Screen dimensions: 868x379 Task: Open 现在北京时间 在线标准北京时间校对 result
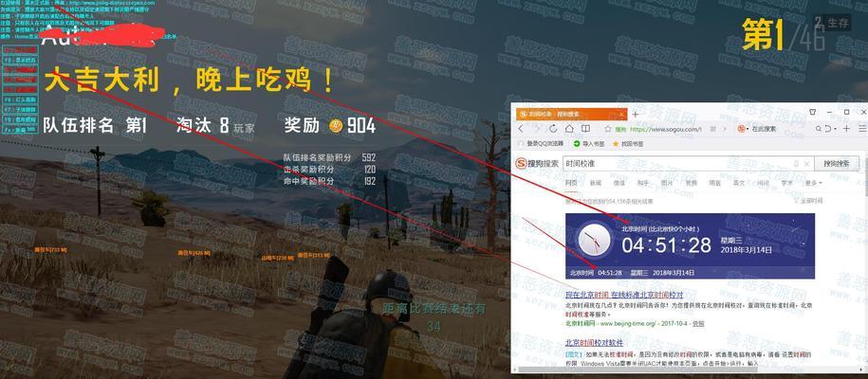624,296
